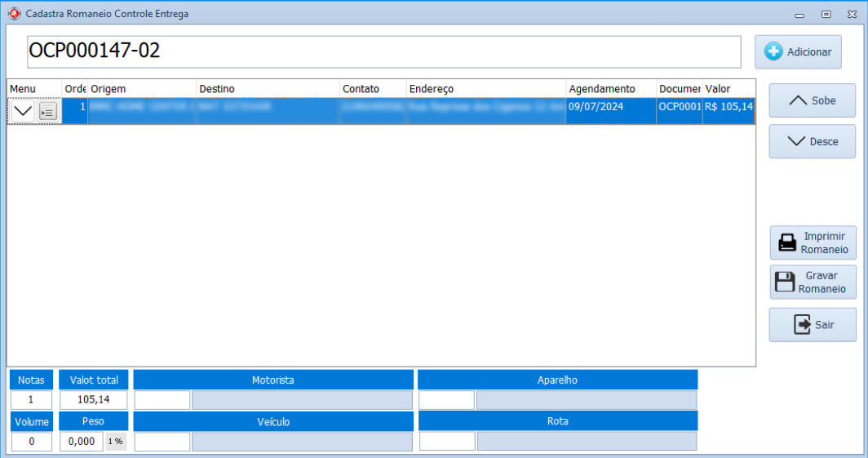Click the row list menu icon
The height and width of the screenshot is (458, 868).
(x=48, y=112)
